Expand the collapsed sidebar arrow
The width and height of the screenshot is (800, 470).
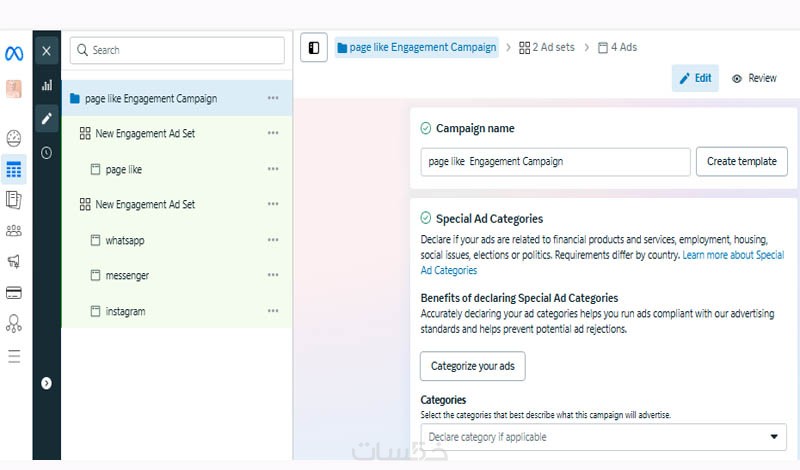point(46,383)
